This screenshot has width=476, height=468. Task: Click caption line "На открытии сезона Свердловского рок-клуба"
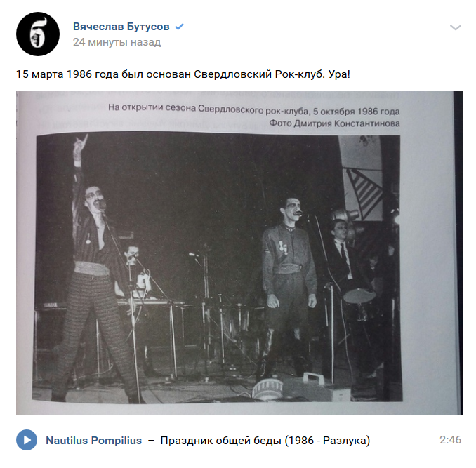(208, 109)
